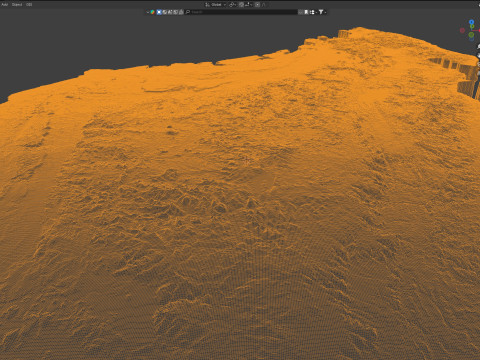
Task: Open the Object menu in viewport header
Action: (x=17, y=4)
